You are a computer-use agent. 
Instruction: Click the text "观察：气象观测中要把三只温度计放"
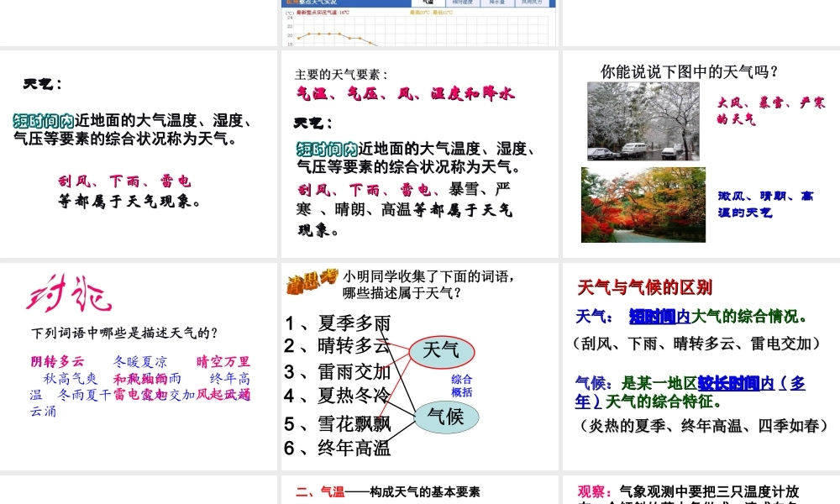[x=689, y=491]
